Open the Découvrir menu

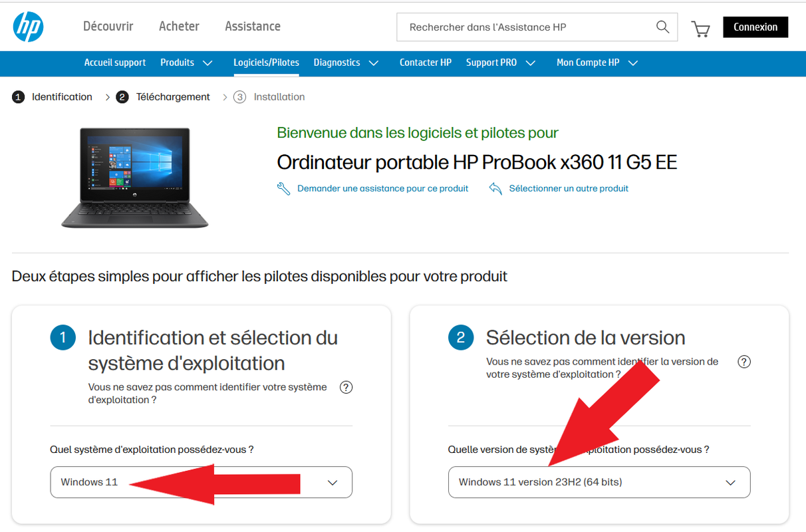point(108,27)
